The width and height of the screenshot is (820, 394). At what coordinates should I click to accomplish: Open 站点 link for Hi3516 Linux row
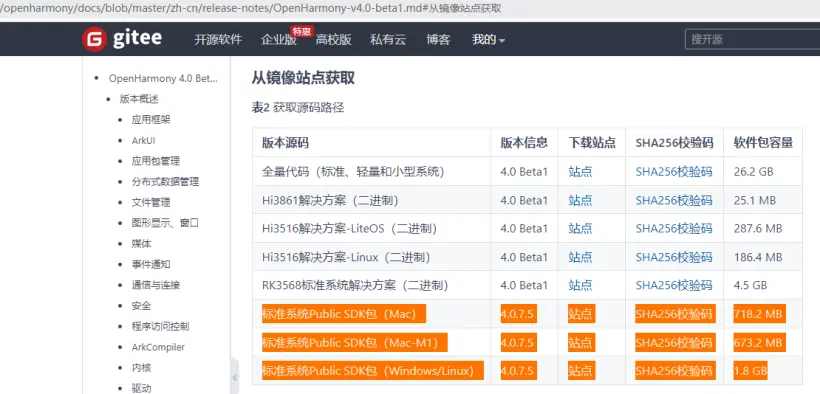(580, 257)
